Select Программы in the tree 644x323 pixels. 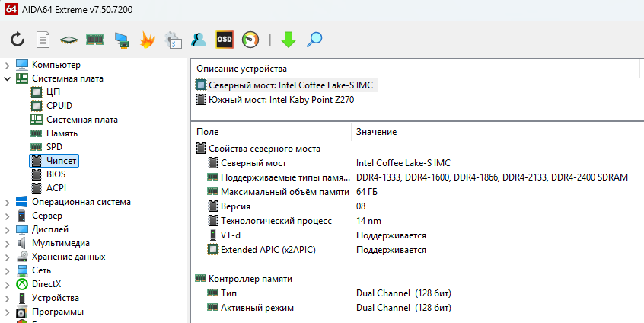click(58, 312)
